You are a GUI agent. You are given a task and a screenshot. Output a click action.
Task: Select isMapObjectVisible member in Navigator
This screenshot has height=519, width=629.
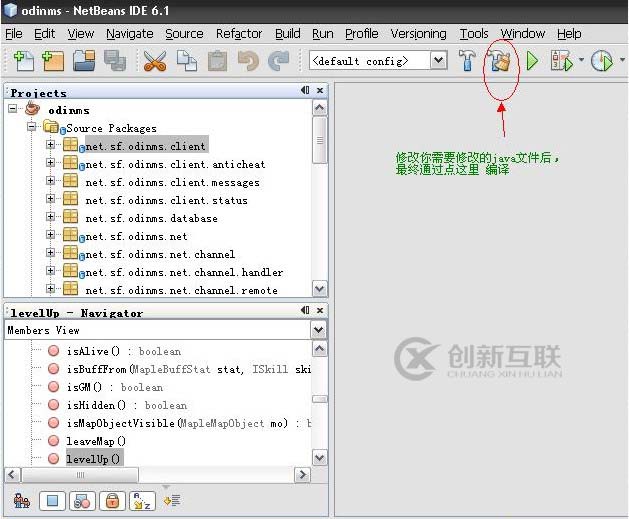(189, 424)
